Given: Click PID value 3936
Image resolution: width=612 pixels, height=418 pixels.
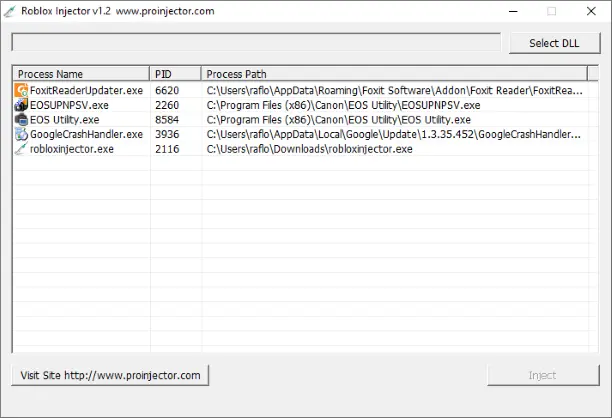Looking at the screenshot, I should pyautogui.click(x=167, y=134).
